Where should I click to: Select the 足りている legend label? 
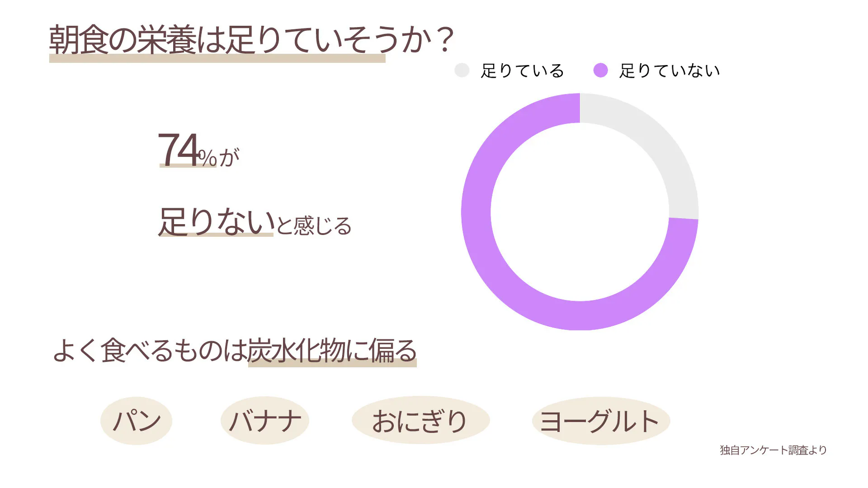click(522, 71)
